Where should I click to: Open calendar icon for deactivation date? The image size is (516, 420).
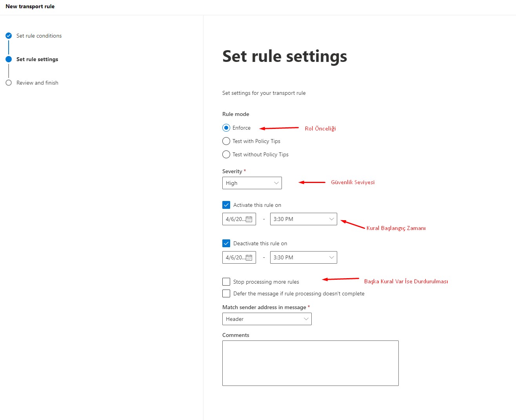[249, 258]
